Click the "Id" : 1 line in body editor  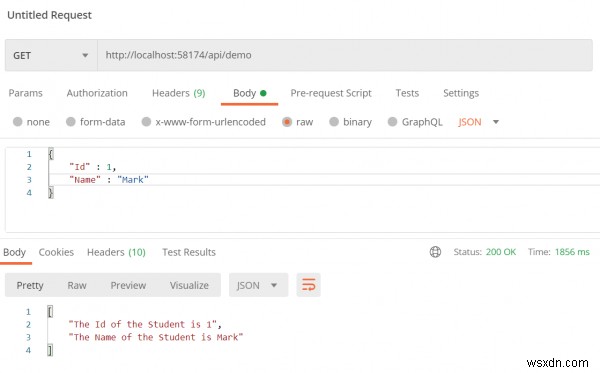pyautogui.click(x=93, y=167)
